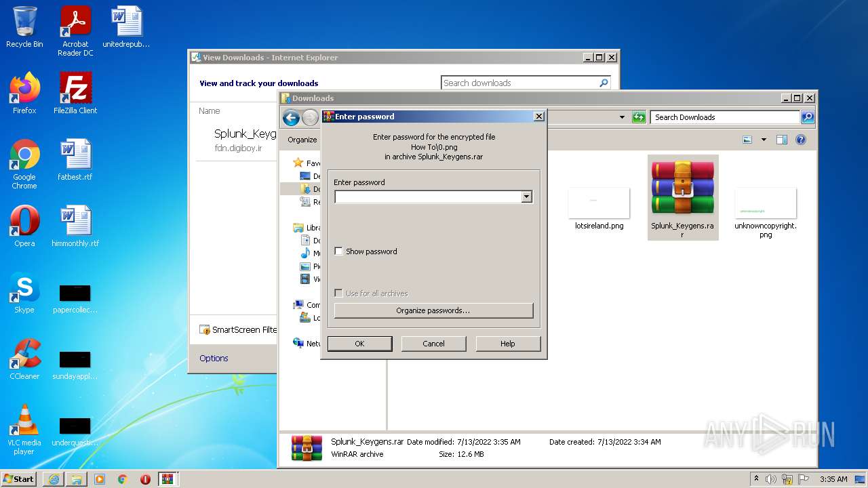
Task: Click the volume speaker tray icon
Action: point(771,479)
